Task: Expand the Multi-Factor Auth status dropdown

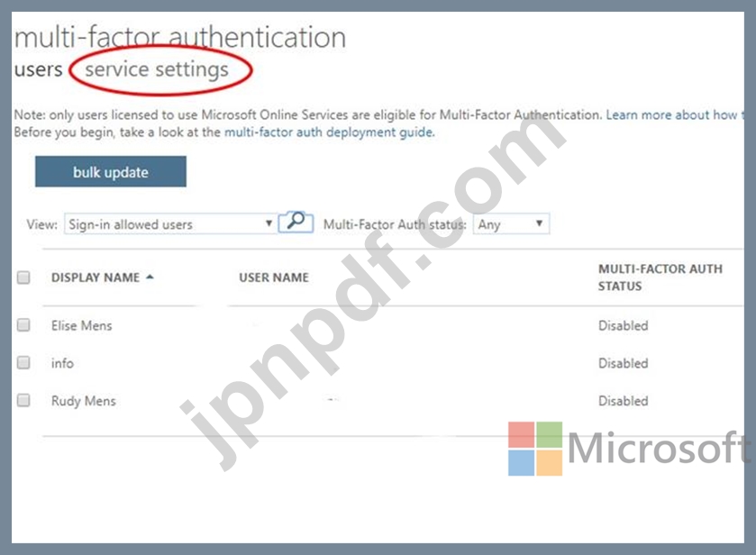Action: coord(511,224)
